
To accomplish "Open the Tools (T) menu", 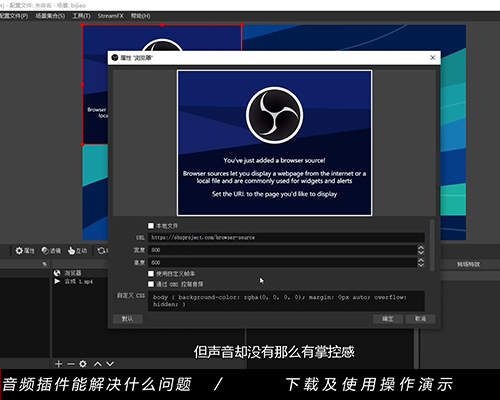I will [x=81, y=16].
